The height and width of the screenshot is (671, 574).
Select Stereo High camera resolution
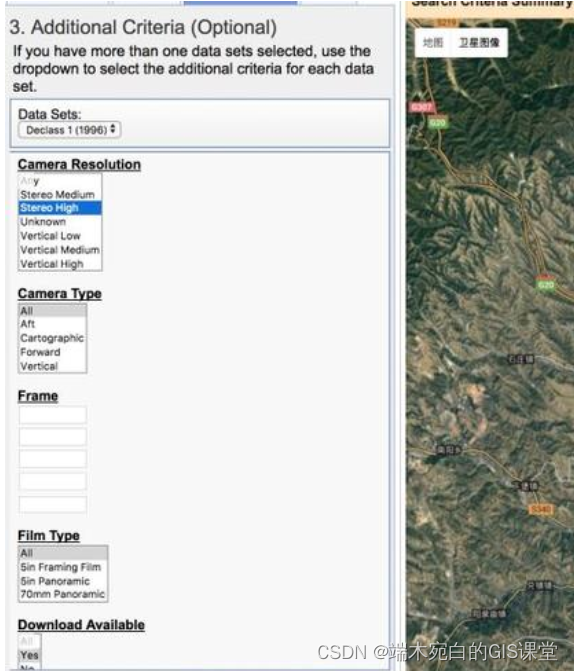click(60, 208)
